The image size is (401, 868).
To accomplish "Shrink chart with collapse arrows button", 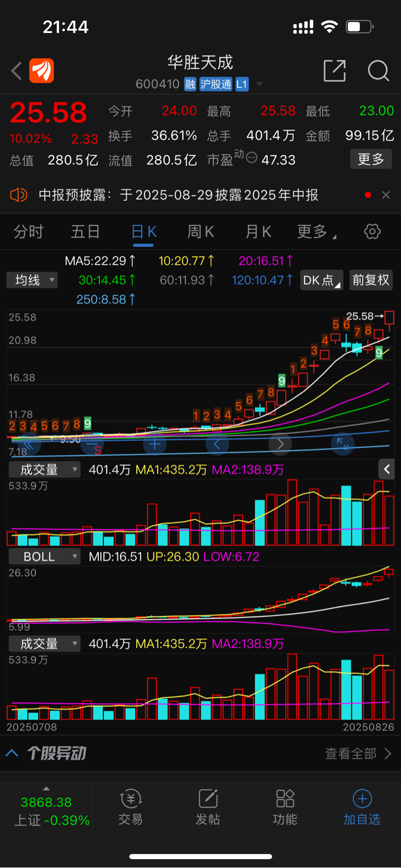I will [x=343, y=444].
